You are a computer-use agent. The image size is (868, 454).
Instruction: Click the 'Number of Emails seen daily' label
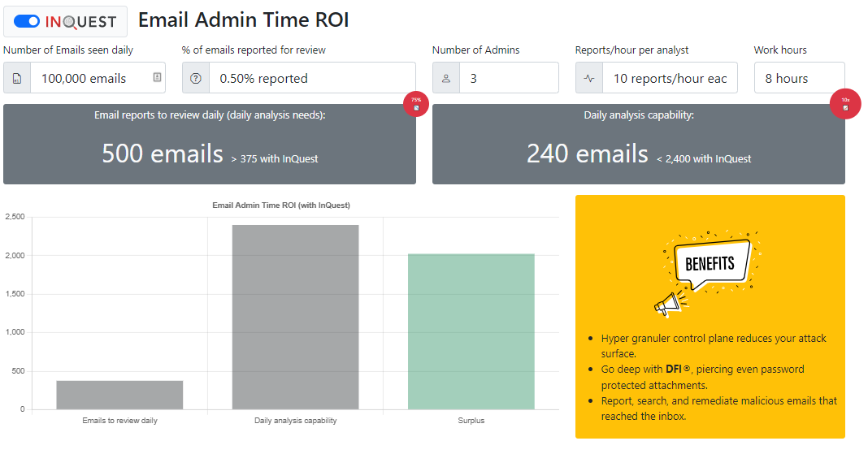(68, 50)
